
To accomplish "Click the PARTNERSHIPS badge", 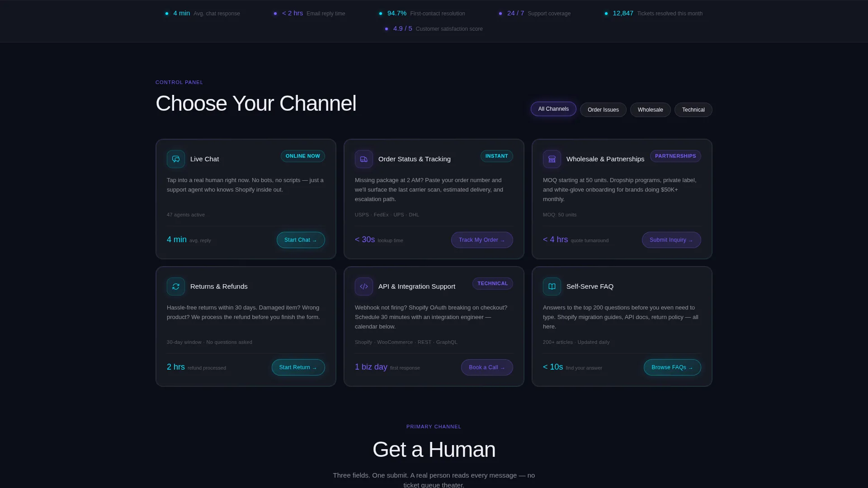I will click(x=675, y=156).
